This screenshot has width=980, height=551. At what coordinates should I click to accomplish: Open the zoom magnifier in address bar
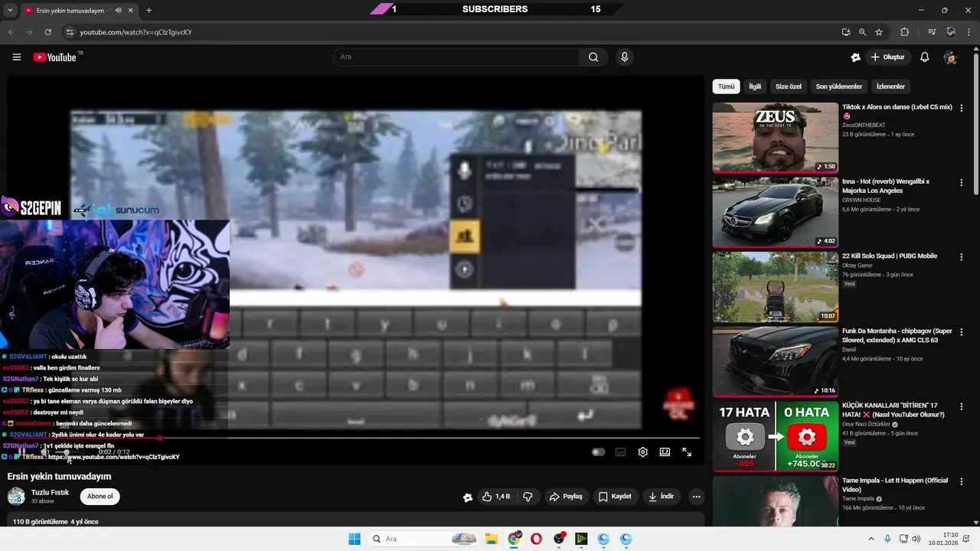coord(862,32)
